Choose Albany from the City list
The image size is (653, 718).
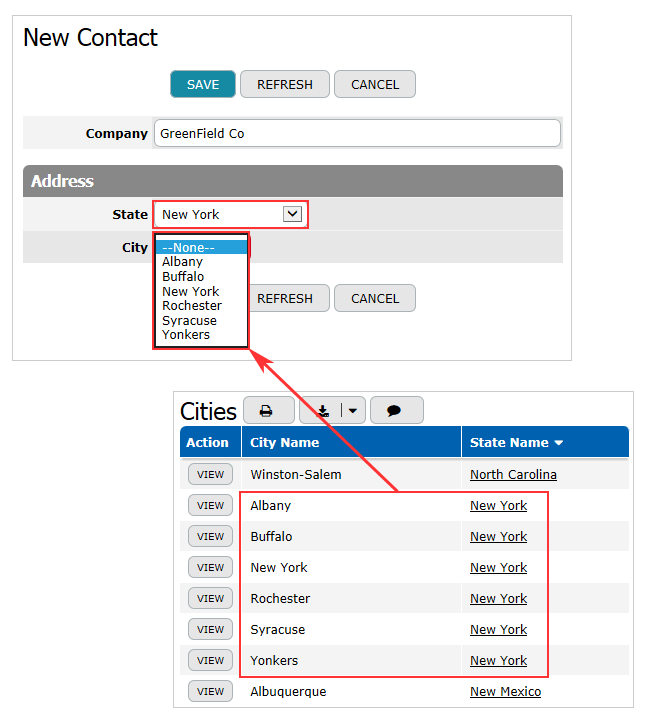click(201, 262)
